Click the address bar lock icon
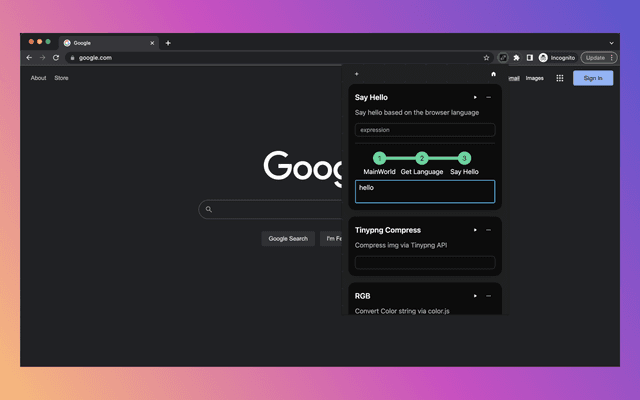The height and width of the screenshot is (400, 640). coord(72,58)
